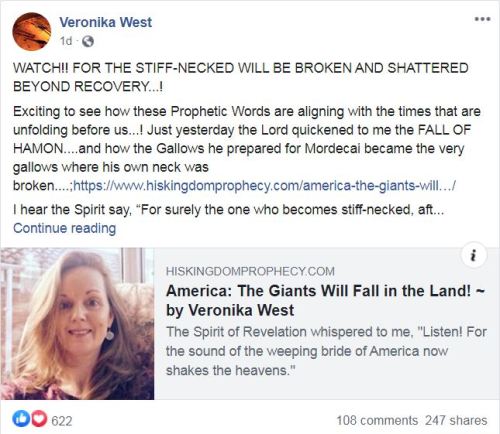Click the red Love heart reaction icon
500x434 pixels.
39,419
